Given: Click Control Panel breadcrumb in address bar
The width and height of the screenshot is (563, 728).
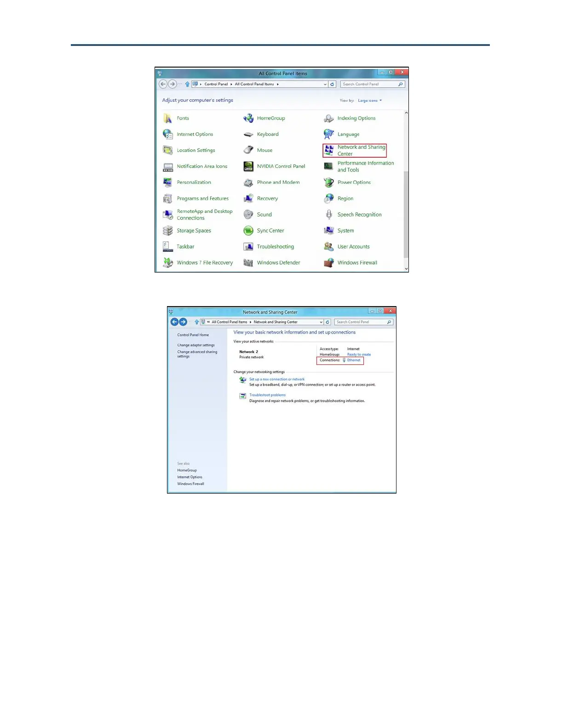Looking at the screenshot, I should tap(216, 84).
